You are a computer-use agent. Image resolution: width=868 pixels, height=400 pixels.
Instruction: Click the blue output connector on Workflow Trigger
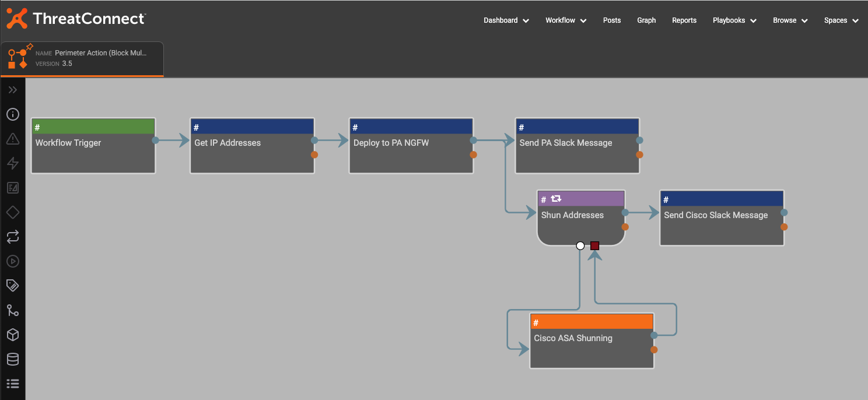[x=156, y=141]
